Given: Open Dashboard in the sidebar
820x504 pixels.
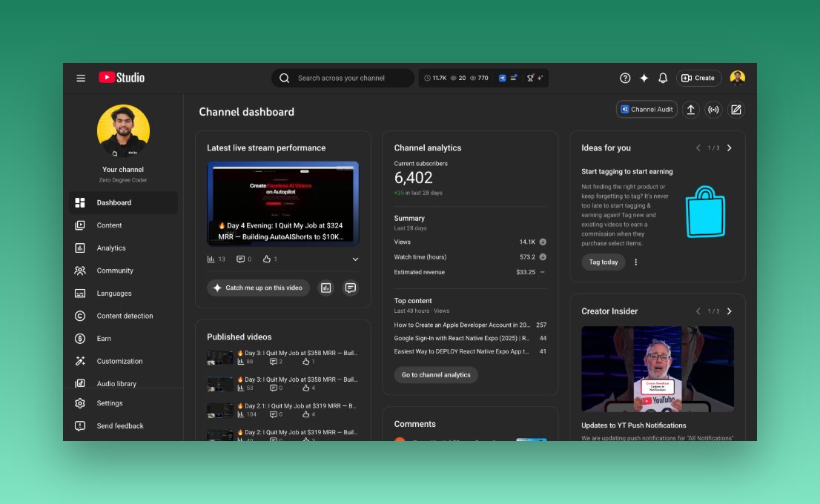Looking at the screenshot, I should pyautogui.click(x=123, y=202).
